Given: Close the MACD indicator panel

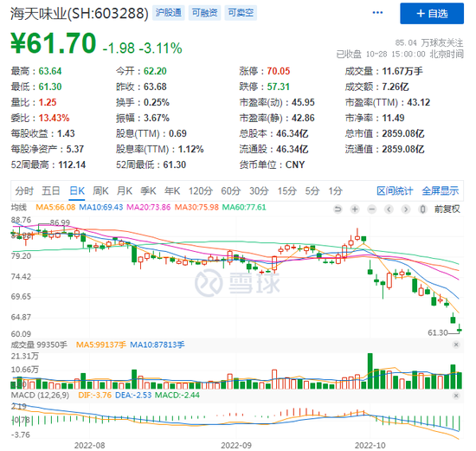Looking at the screenshot, I should (456, 396).
